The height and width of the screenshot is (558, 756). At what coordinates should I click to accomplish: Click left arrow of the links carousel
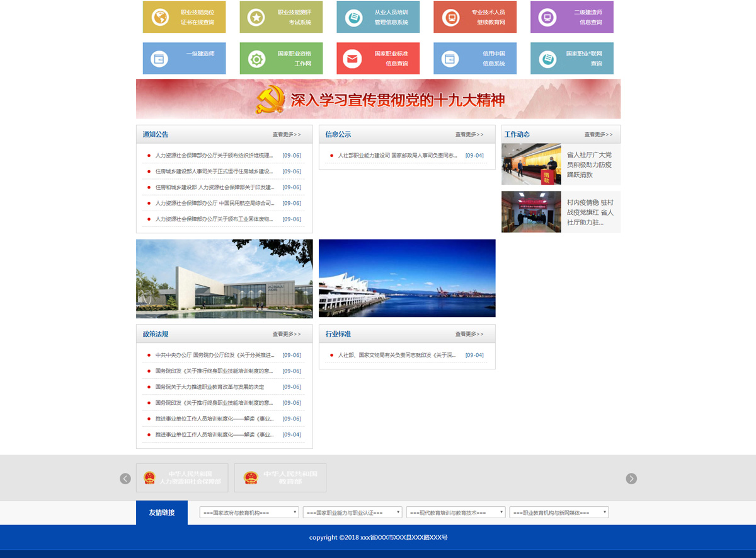pos(125,479)
